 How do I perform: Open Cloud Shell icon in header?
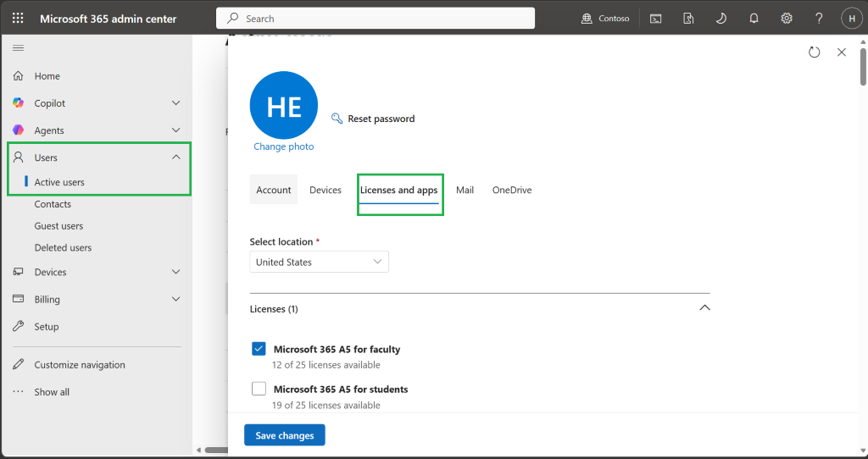coord(655,19)
